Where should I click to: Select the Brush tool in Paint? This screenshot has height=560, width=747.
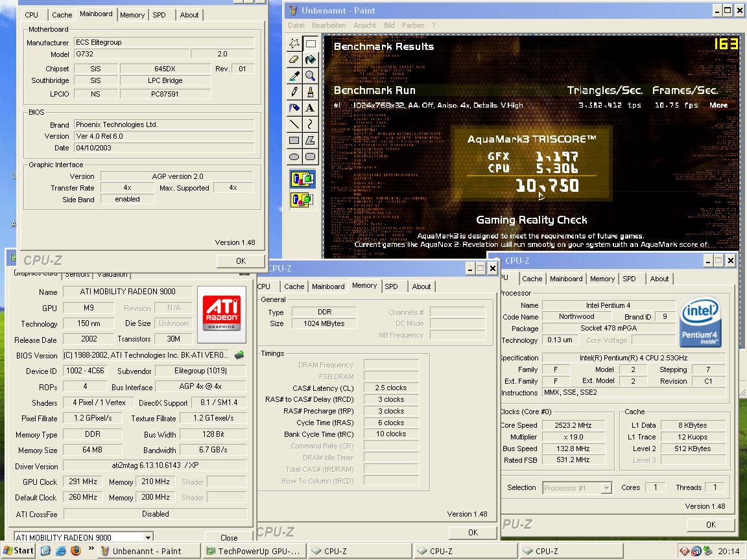pyautogui.click(x=311, y=91)
